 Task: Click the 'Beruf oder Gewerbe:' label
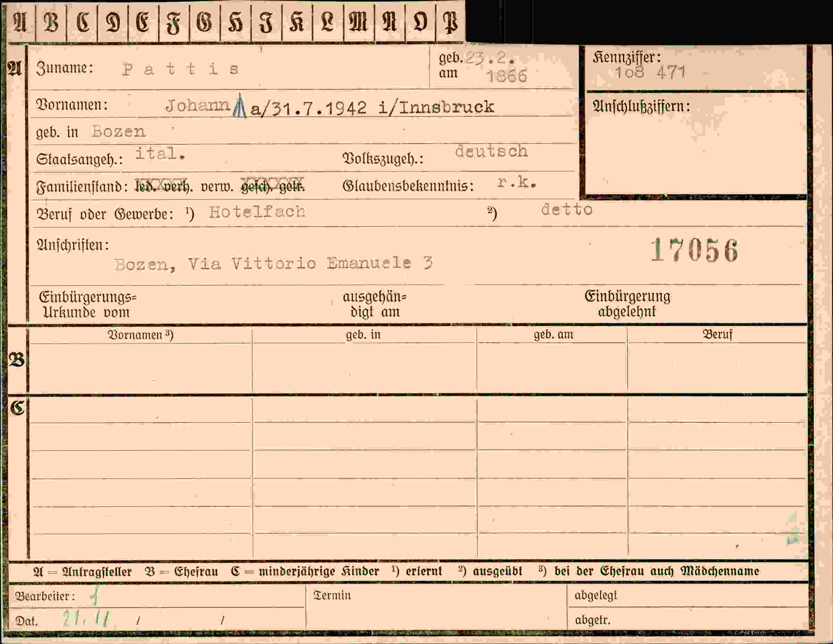105,214
